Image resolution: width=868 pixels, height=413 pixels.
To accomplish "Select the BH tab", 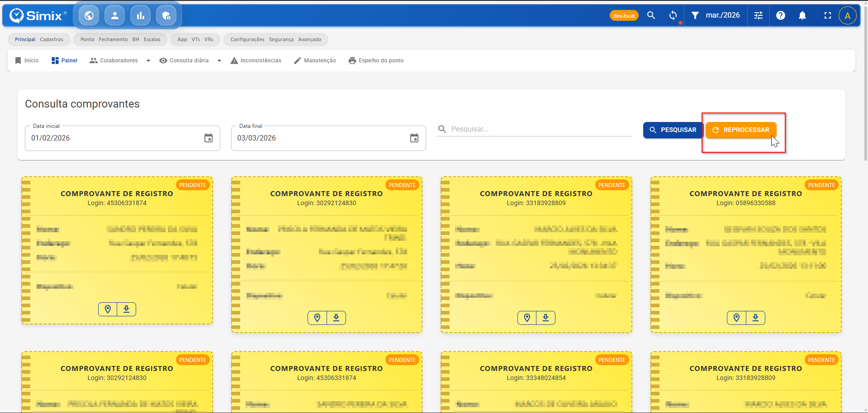I will 136,39.
